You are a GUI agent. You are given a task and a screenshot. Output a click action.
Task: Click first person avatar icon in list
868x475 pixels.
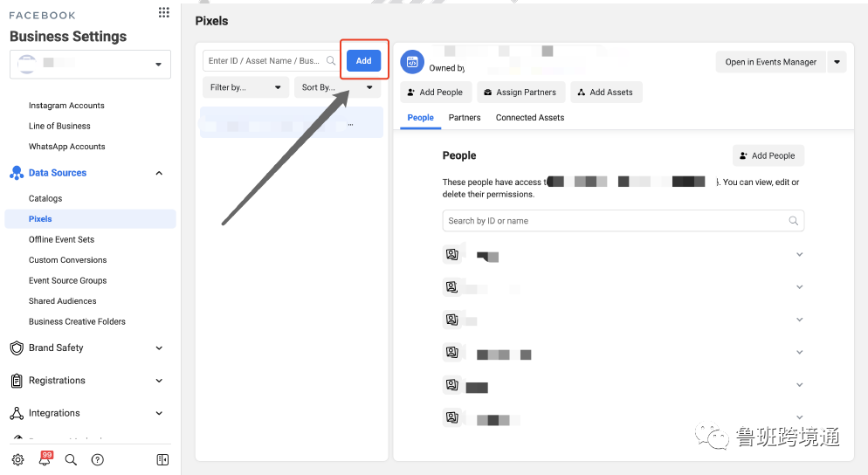click(452, 255)
